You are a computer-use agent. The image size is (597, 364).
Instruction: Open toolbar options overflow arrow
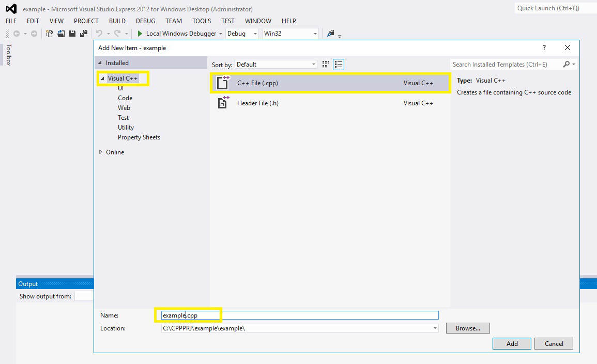pos(340,36)
